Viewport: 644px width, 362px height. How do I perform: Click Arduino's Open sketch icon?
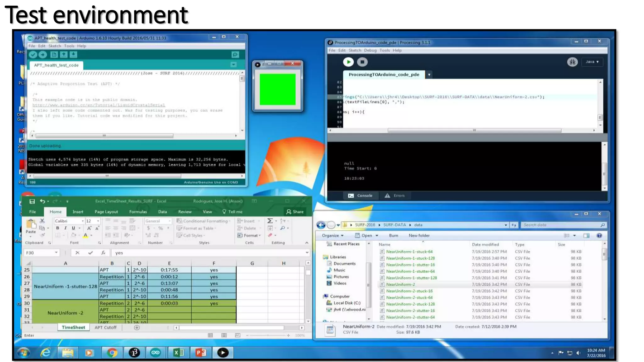click(x=64, y=55)
